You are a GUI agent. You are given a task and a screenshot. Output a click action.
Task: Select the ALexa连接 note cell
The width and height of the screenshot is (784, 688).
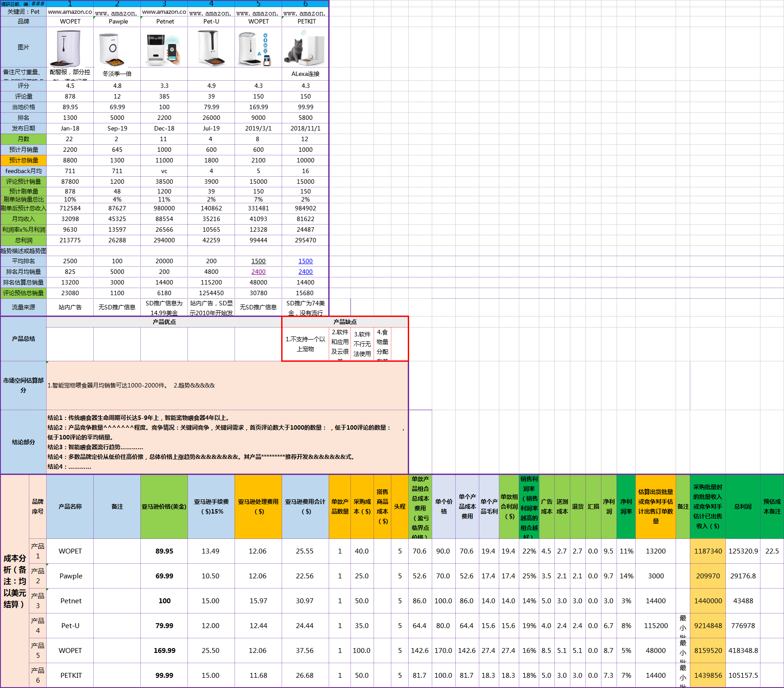[x=305, y=74]
